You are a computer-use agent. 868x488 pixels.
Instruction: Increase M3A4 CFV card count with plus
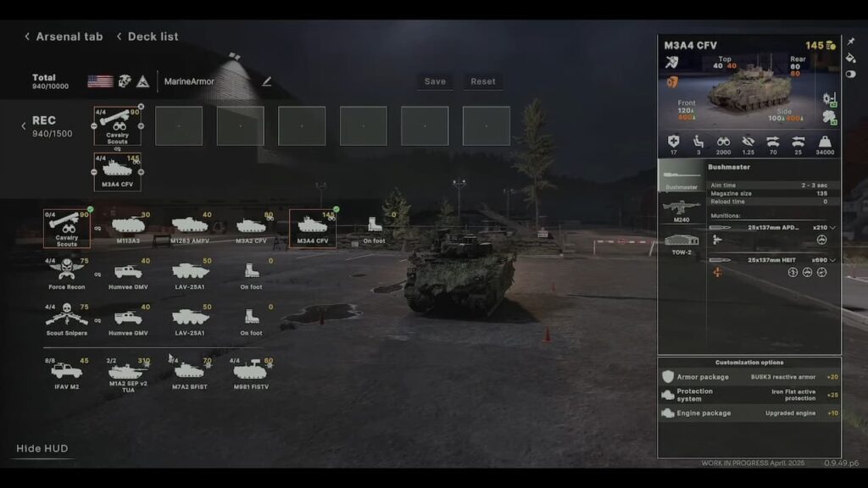coord(141,172)
